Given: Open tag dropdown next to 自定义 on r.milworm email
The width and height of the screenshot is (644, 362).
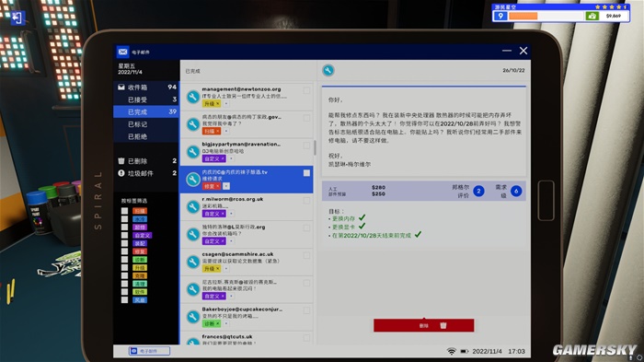Looking at the screenshot, I should point(231,214).
